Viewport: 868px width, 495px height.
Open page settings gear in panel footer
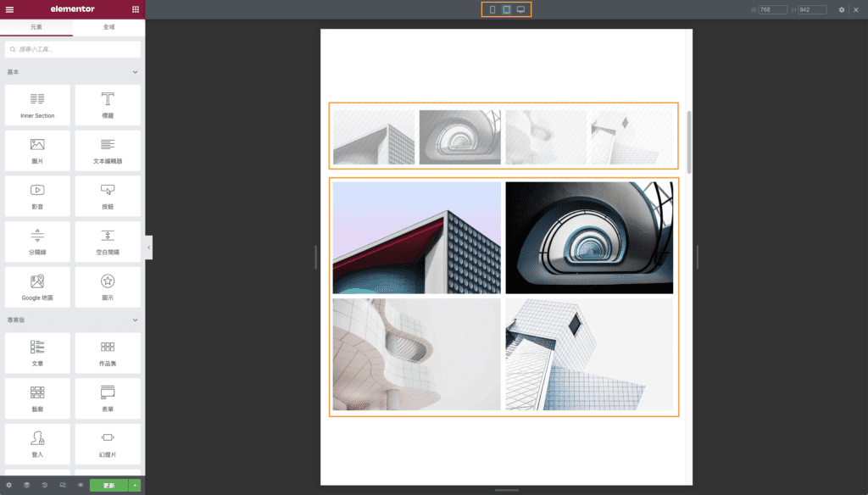(x=8, y=485)
